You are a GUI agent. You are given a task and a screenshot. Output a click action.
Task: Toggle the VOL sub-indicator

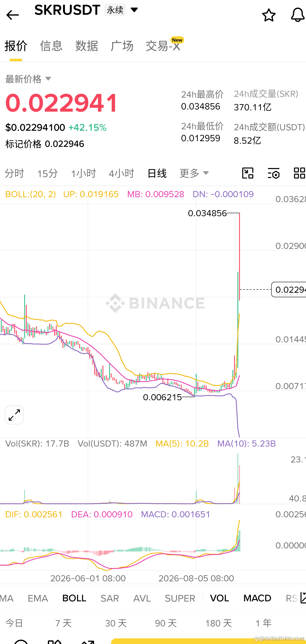220,598
